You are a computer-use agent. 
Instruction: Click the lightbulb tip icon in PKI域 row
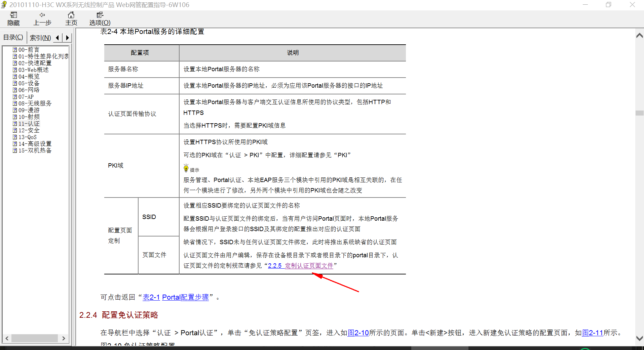point(186,168)
